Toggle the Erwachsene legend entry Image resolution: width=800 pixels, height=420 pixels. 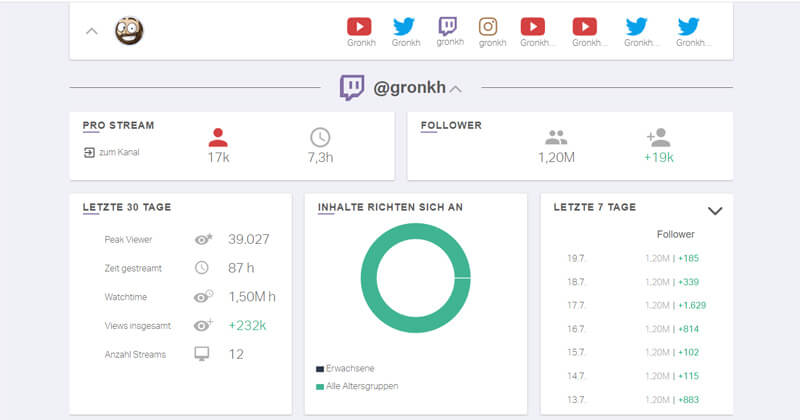344,368
